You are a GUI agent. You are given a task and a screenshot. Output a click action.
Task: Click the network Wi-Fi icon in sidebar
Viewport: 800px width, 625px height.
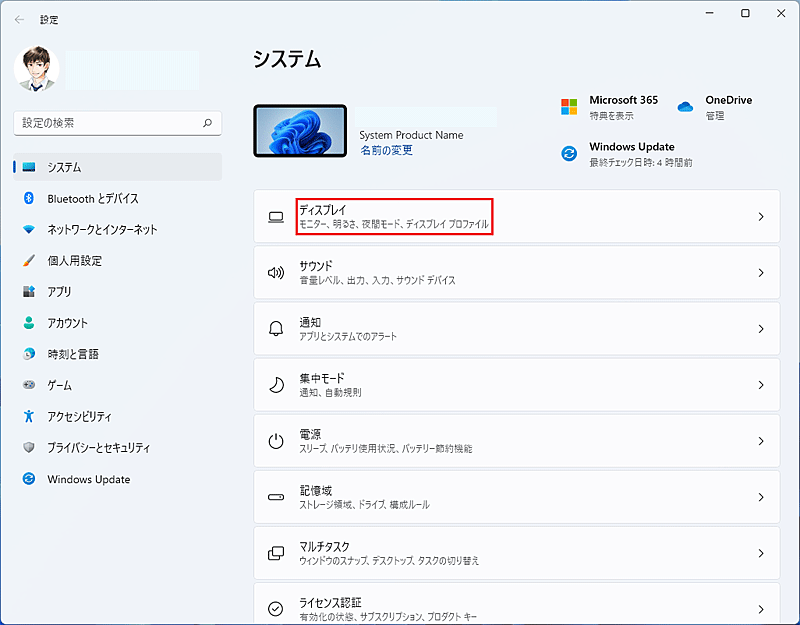click(x=29, y=230)
